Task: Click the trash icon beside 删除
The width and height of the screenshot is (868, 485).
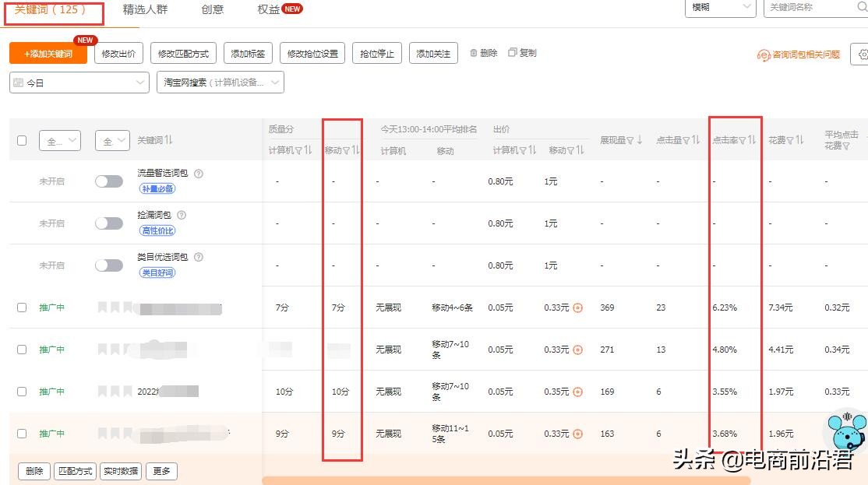Action: 474,53
